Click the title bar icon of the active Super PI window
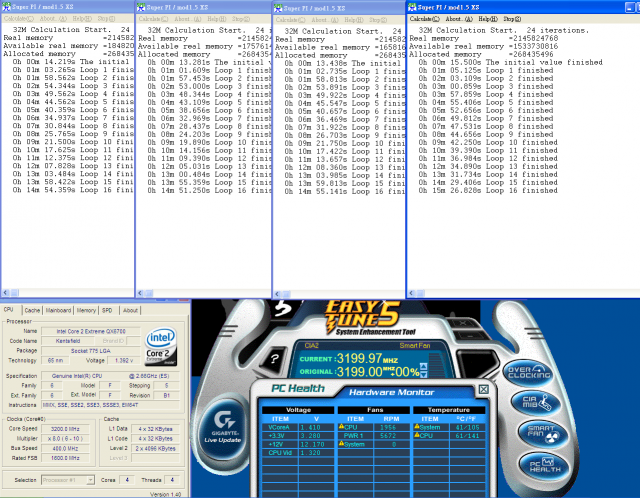Viewport: 640px width, 498px height. (412, 7)
